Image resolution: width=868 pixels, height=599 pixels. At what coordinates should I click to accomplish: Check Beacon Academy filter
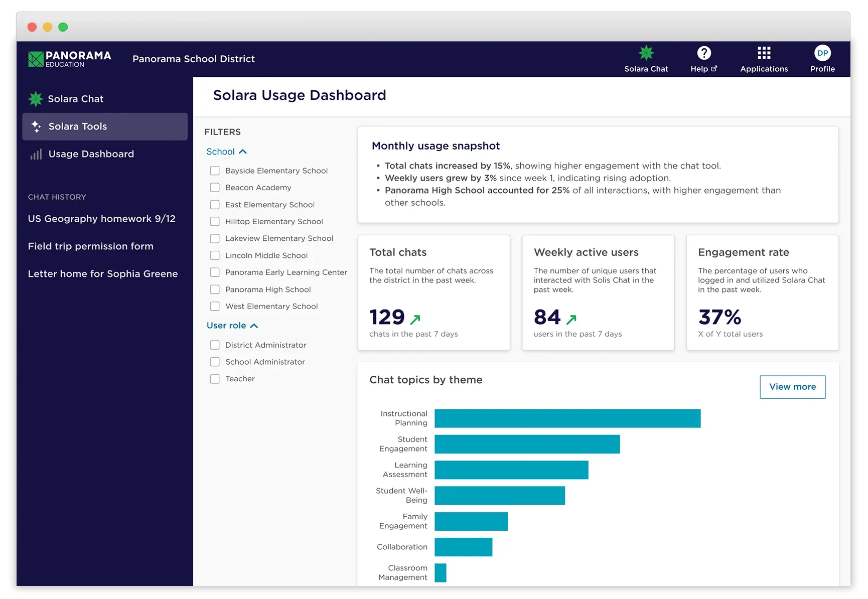click(215, 188)
